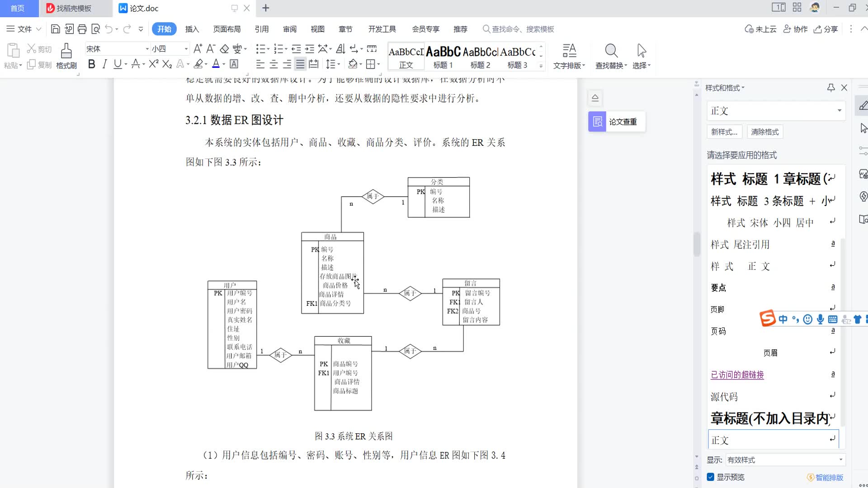Apply the font color red A

point(216,64)
